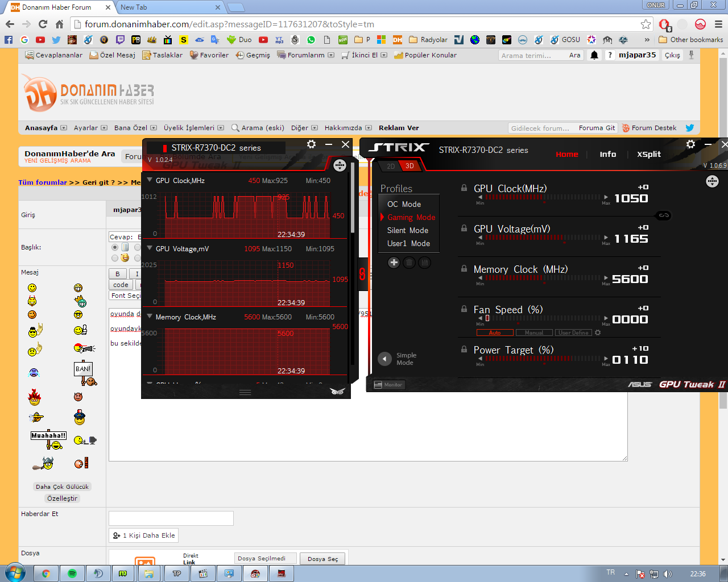
Task: Click move handle icon in monitor window
Action: tap(340, 165)
